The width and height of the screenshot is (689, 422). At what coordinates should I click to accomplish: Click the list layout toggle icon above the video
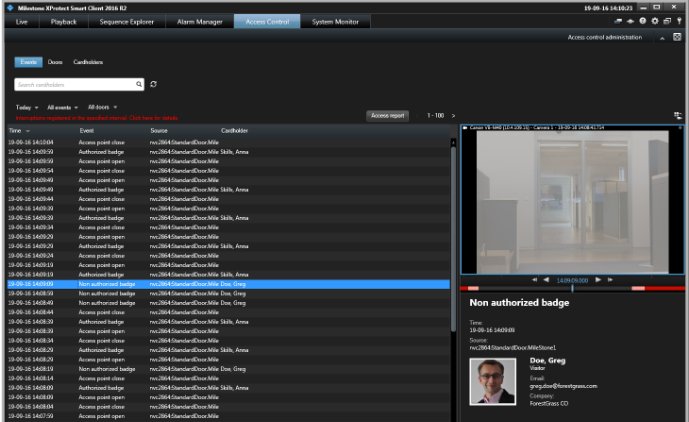tap(678, 116)
